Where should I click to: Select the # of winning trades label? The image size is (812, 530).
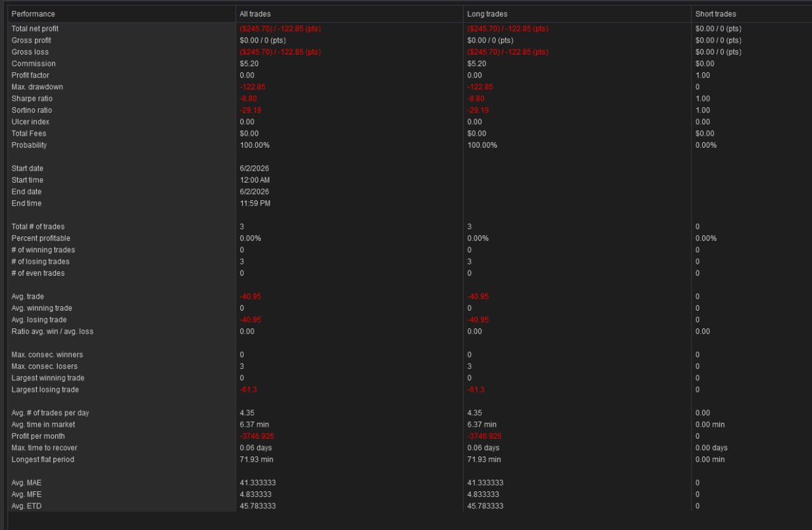(43, 250)
